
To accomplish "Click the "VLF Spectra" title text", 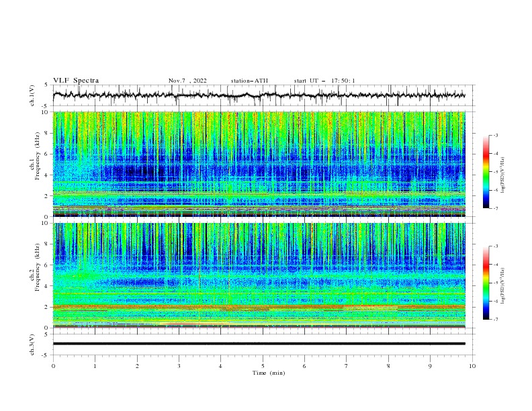I will [76, 81].
